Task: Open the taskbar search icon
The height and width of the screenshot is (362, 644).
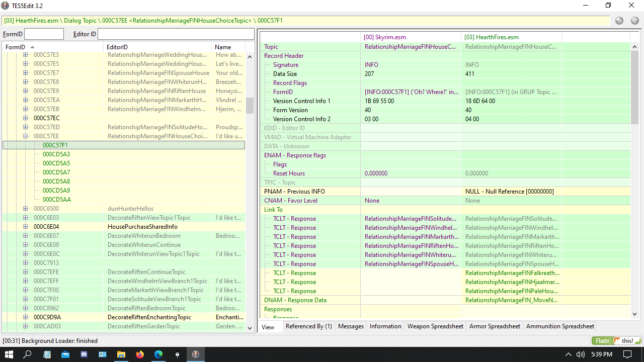Action: pos(28,354)
